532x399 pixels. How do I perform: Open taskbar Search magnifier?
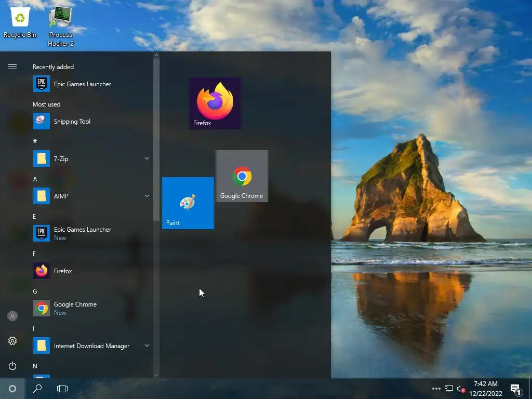[37, 389]
